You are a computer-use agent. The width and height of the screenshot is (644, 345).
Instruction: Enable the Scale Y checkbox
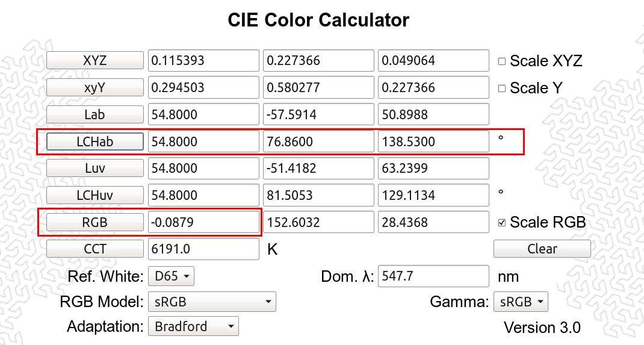pyautogui.click(x=501, y=89)
